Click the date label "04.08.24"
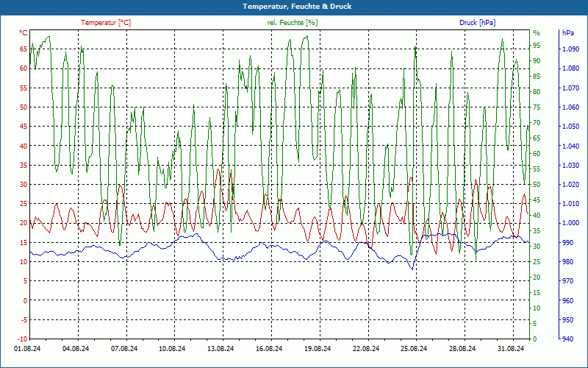This screenshot has height=368, width=588. [76, 349]
